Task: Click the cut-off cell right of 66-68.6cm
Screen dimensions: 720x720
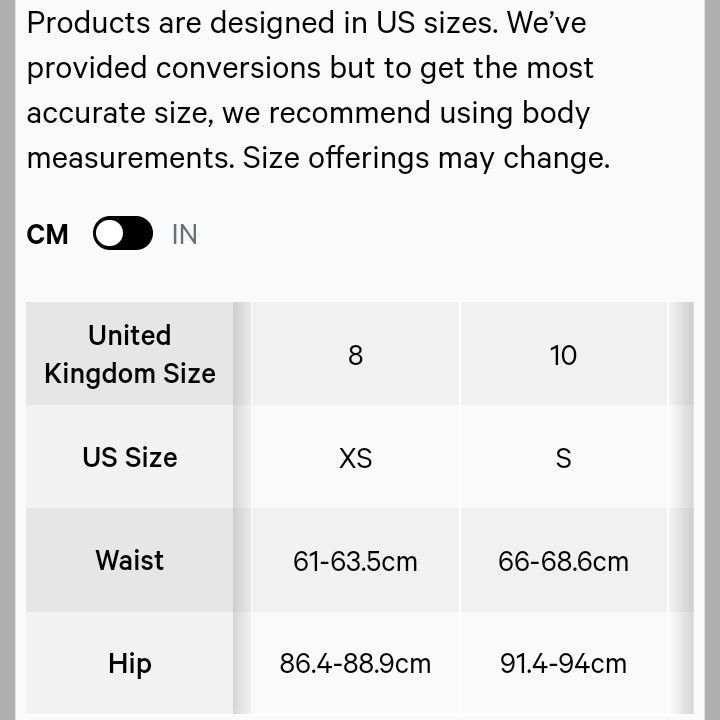Action: 681,561
